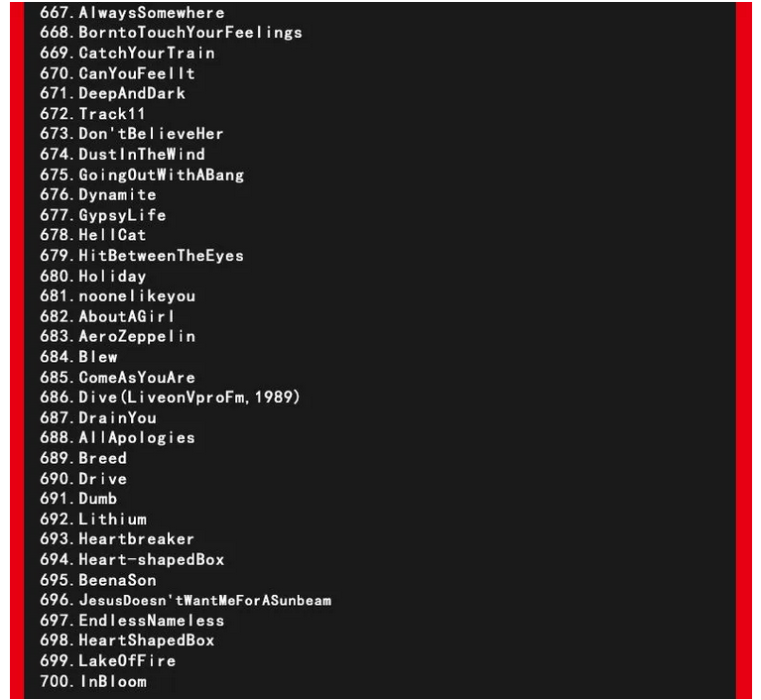Click on 676 Dynamite

(x=98, y=194)
